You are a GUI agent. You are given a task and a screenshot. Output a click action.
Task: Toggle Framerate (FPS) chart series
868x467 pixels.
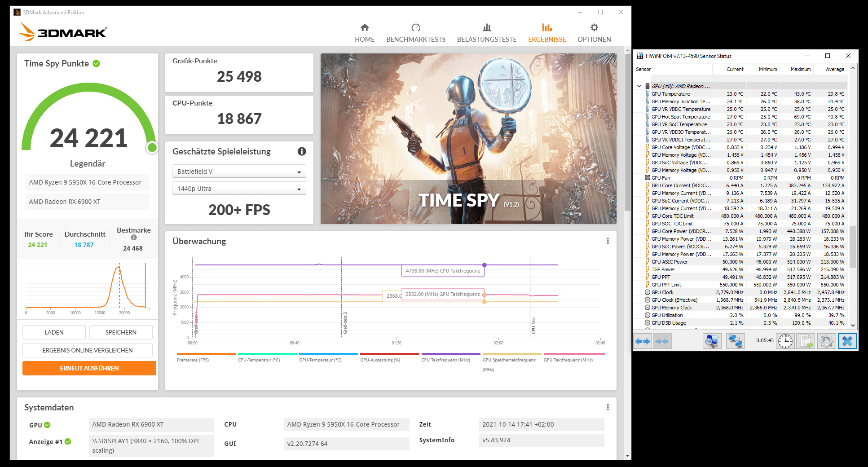click(x=206, y=357)
